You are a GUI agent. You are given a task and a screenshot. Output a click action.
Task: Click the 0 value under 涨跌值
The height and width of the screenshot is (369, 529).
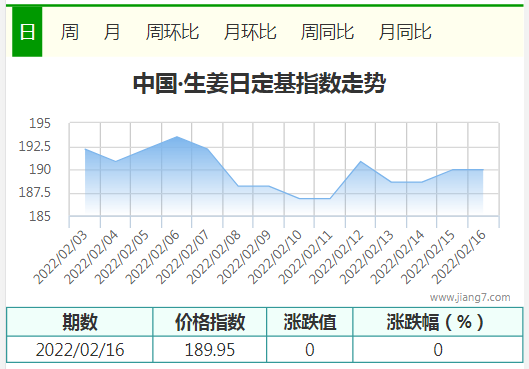[x=310, y=350]
